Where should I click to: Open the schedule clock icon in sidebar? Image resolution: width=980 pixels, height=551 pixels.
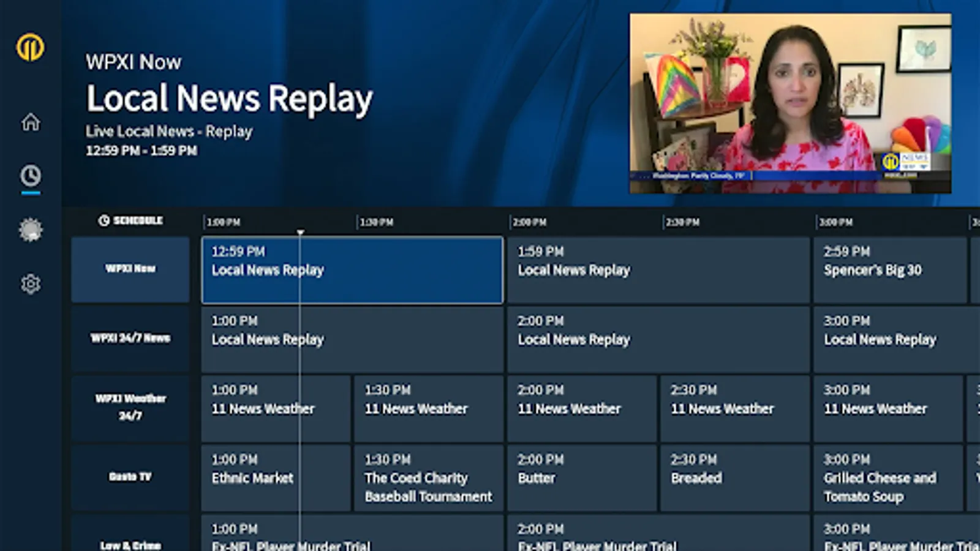31,176
